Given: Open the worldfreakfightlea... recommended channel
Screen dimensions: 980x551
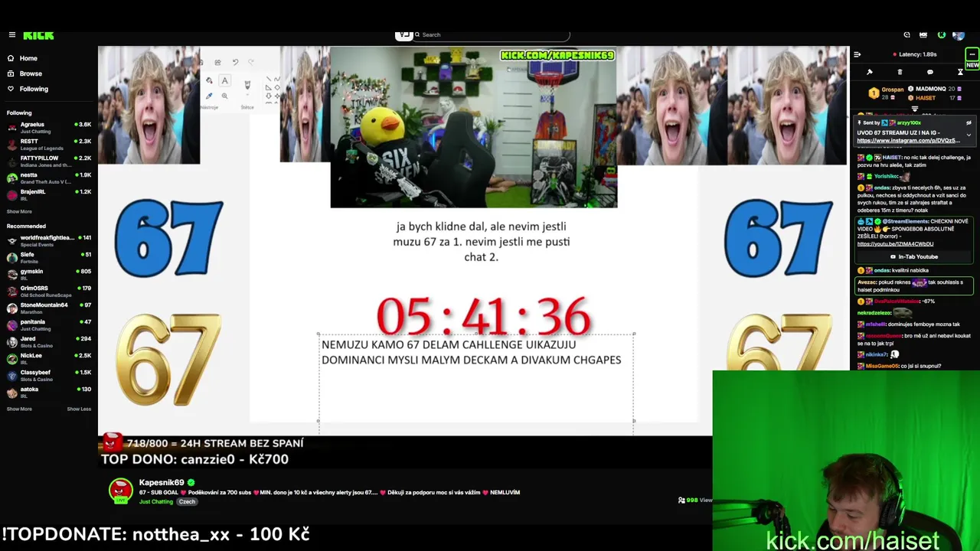Looking at the screenshot, I should (49, 240).
